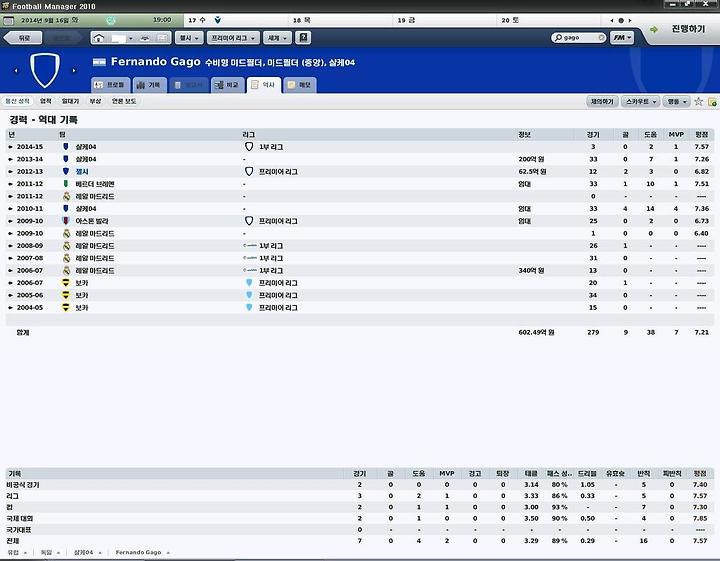
Task: Click the green arrow icon beside 진행하기
Action: click(653, 29)
